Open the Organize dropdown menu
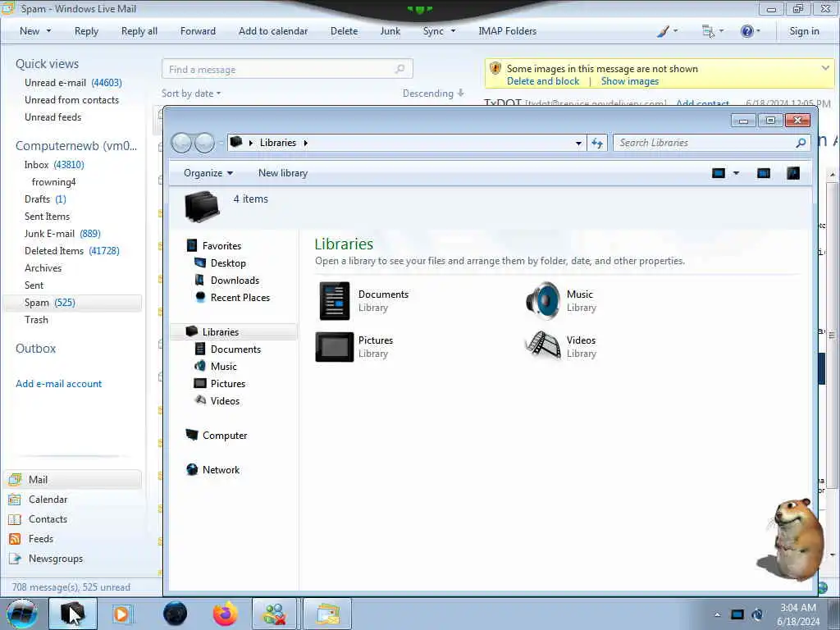The image size is (840, 630). (208, 173)
